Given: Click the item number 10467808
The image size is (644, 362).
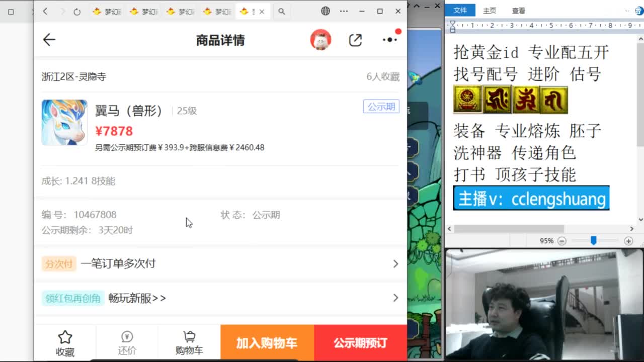Looking at the screenshot, I should [x=95, y=215].
